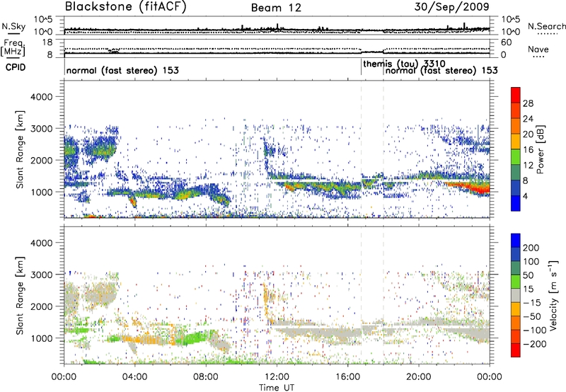Viewport: 566px width, 392px height.
Task: Click the 'N.Sky' legend label
Action: pos(13,26)
